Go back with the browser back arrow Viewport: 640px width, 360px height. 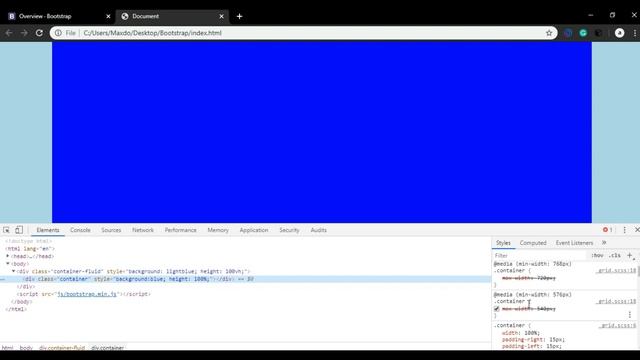[x=9, y=33]
